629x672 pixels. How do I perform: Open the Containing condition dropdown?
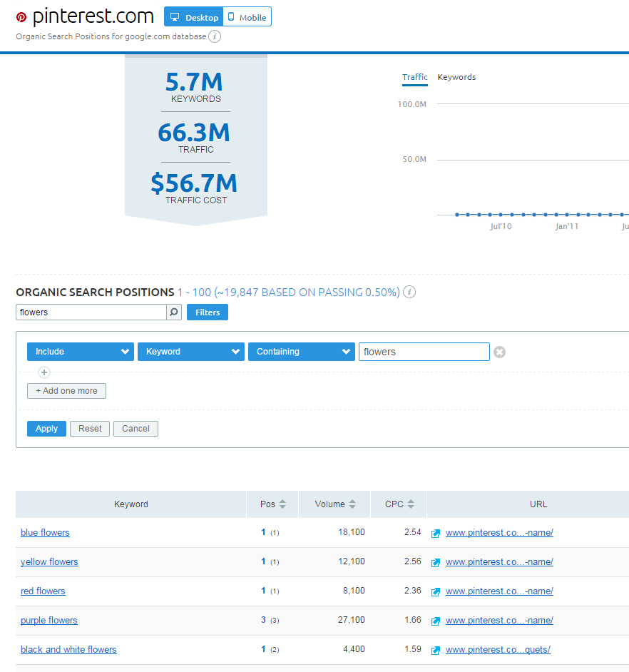point(301,352)
